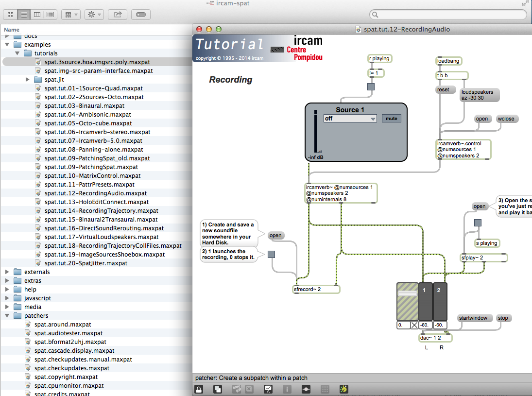Click the full screen arrows icon at top right
Screen dimensions: 532x396
point(525,3)
